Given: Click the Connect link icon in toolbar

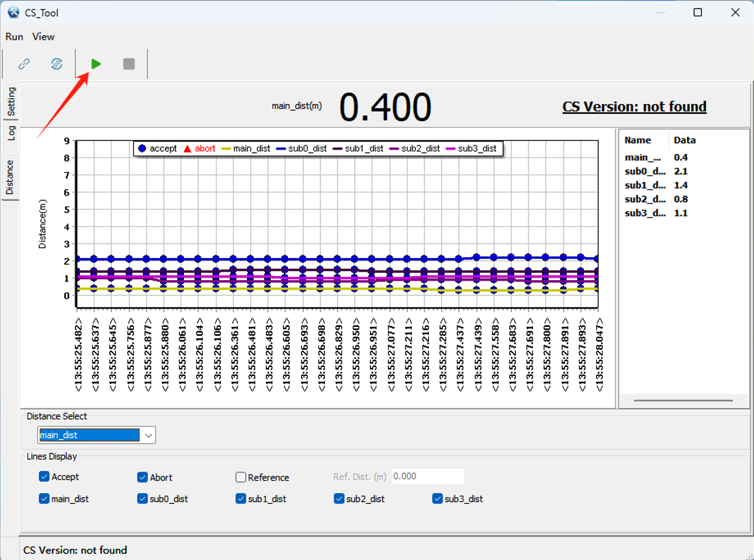Looking at the screenshot, I should [24, 64].
